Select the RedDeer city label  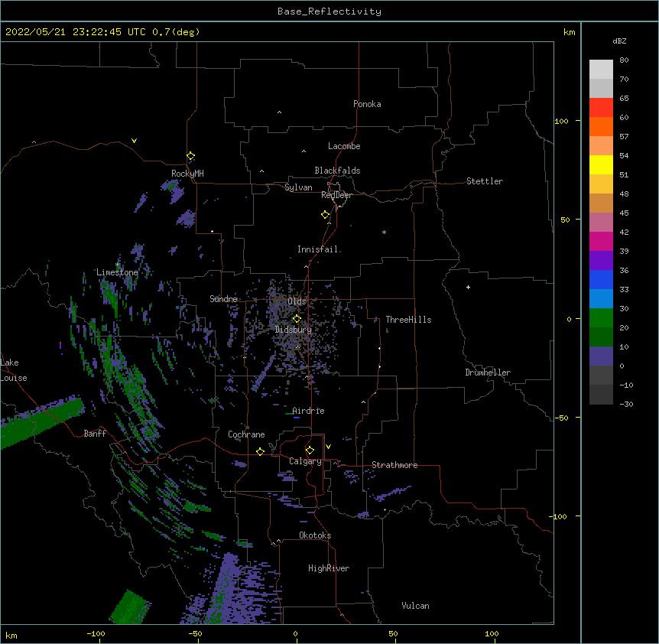[336, 195]
